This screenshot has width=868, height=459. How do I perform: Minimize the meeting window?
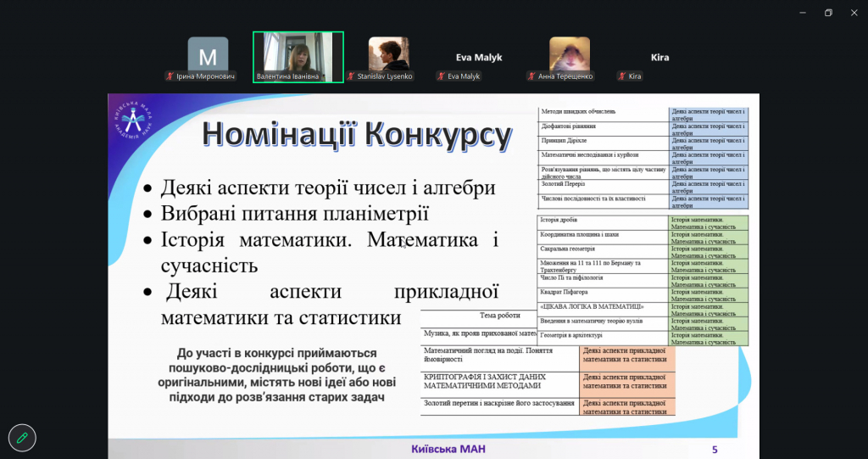click(801, 13)
